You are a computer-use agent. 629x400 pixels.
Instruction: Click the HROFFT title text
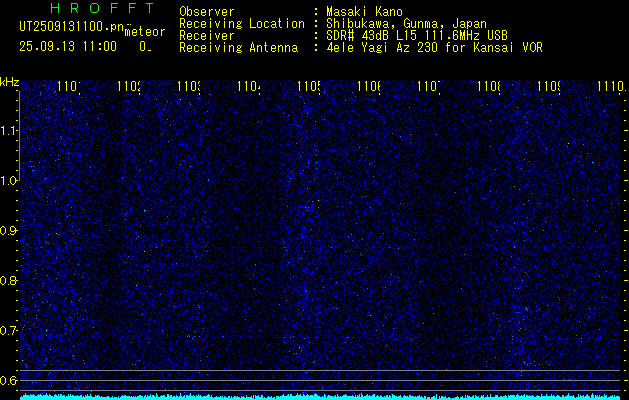coord(102,8)
